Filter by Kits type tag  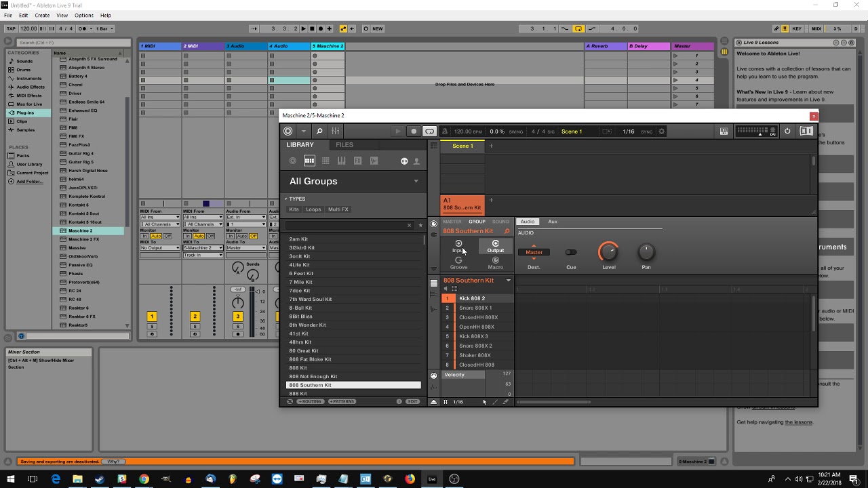pos(294,209)
